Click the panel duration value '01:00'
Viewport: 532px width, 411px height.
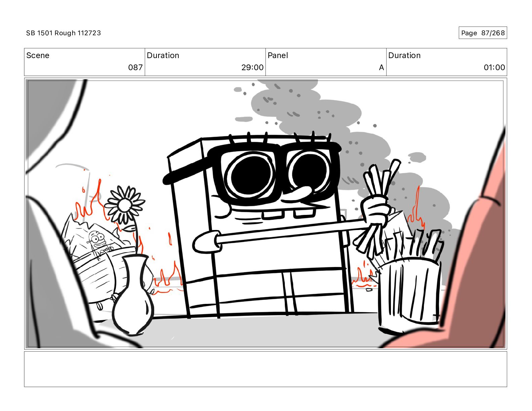coord(494,67)
